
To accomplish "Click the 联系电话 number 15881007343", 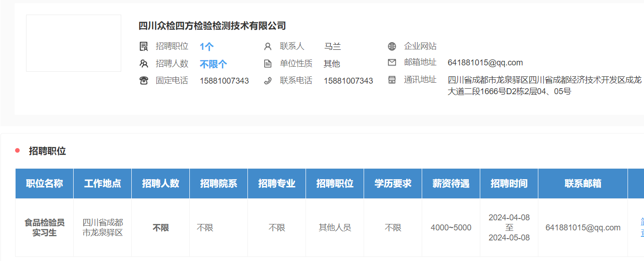I will [348, 81].
